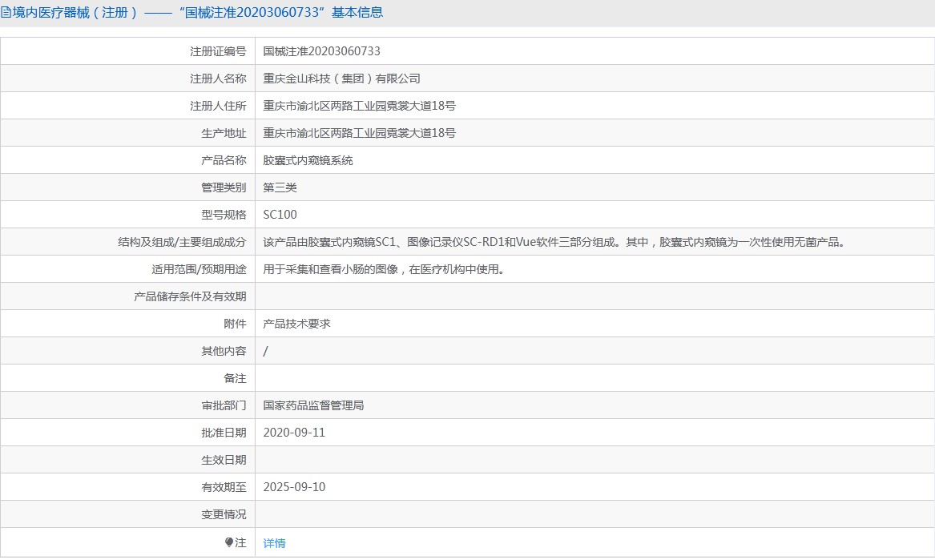Image resolution: width=935 pixels, height=560 pixels.
Task: Click the 结构及组成/主要组成成分 label
Action: 182,242
